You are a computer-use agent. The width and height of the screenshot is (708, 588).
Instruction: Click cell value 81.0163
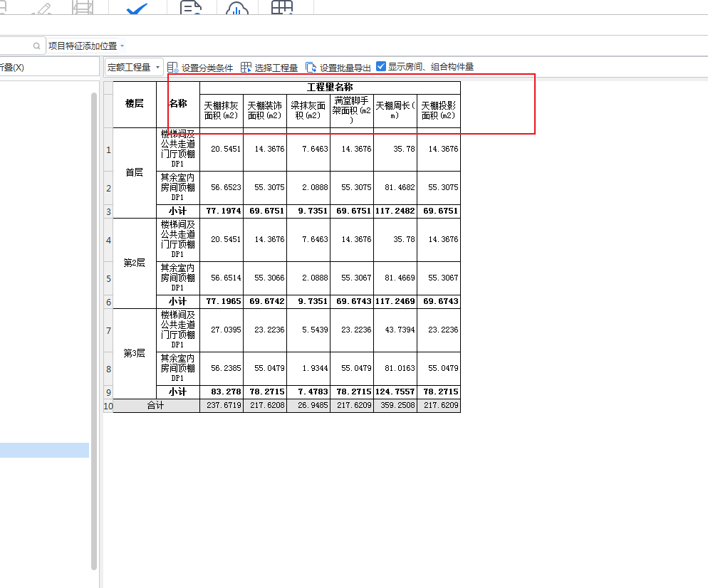coord(395,368)
